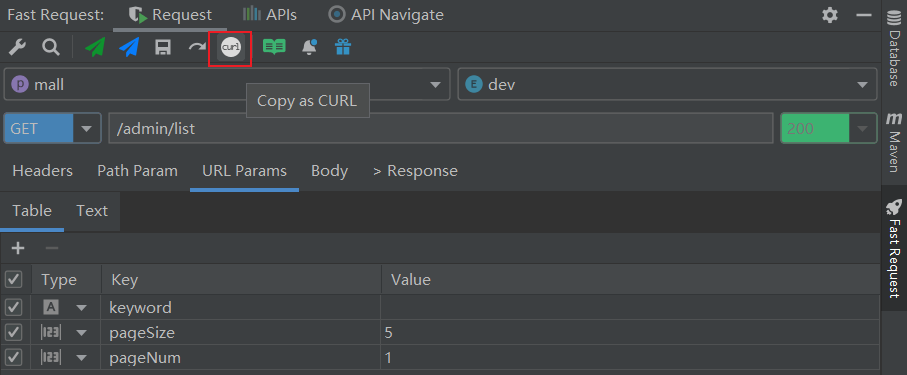Switch to the Headers tab
This screenshot has width=907, height=375.
tap(43, 171)
